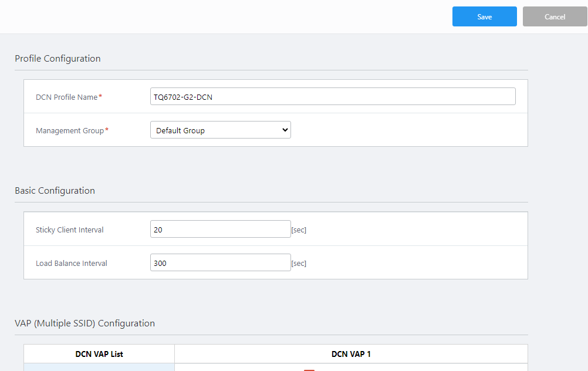The height and width of the screenshot is (371, 588).
Task: Click the red asterisk after DCN Profile Name
Action: 100,96
